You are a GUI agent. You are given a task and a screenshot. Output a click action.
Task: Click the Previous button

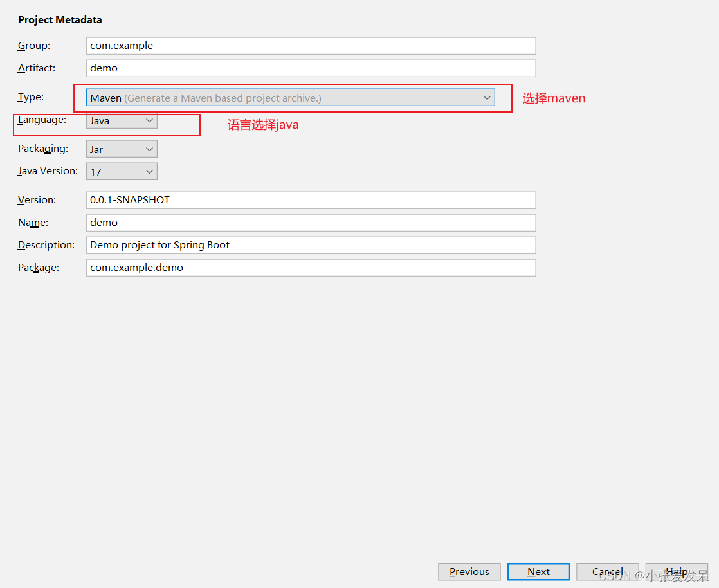(x=469, y=571)
